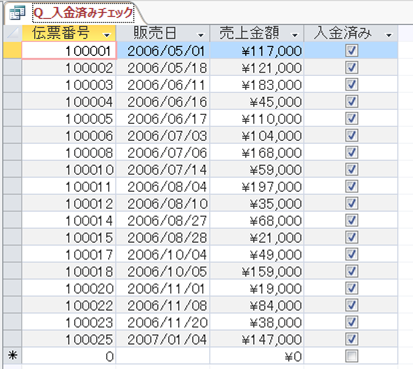This screenshot has height=369, width=413.
Task: Open the 伝票番号 column filter dropdown
Action: point(107,35)
